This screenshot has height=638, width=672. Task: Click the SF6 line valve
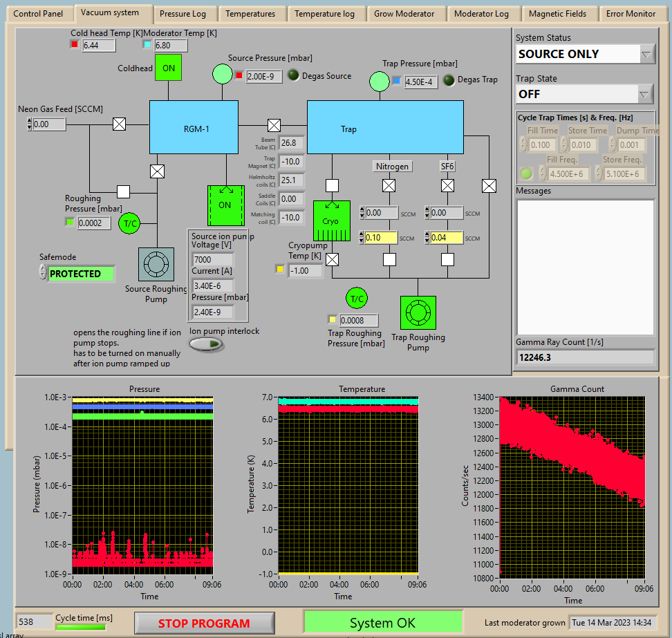pos(448,185)
